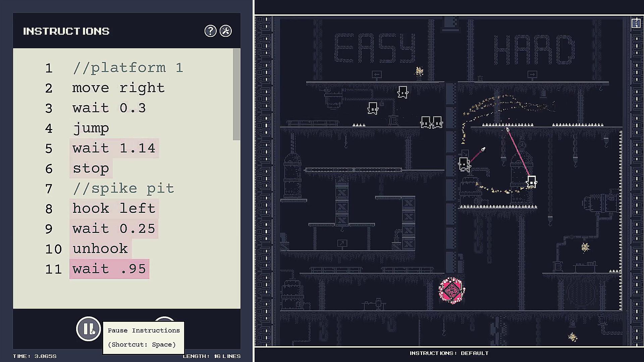
Task: Click the pause instructions button
Action: pyautogui.click(x=88, y=328)
